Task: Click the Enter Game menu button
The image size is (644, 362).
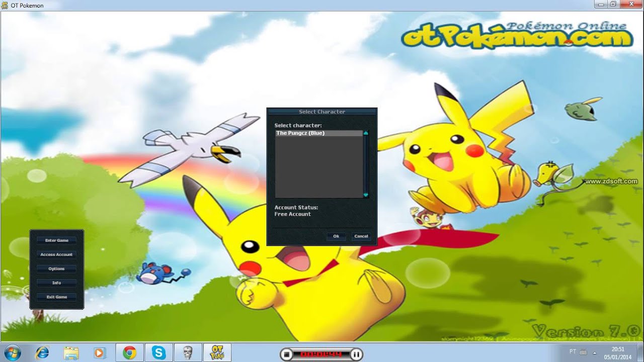Action: click(x=57, y=240)
